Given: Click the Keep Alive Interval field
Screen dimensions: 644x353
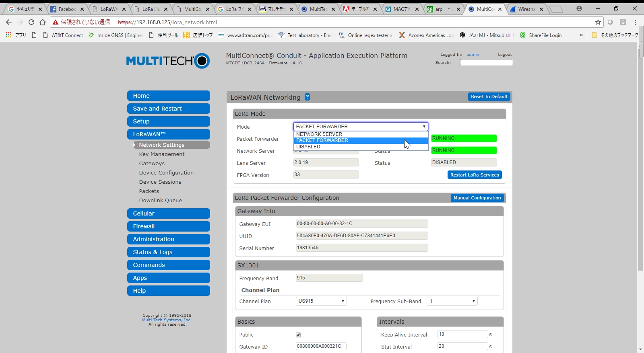Looking at the screenshot, I should tap(462, 334).
